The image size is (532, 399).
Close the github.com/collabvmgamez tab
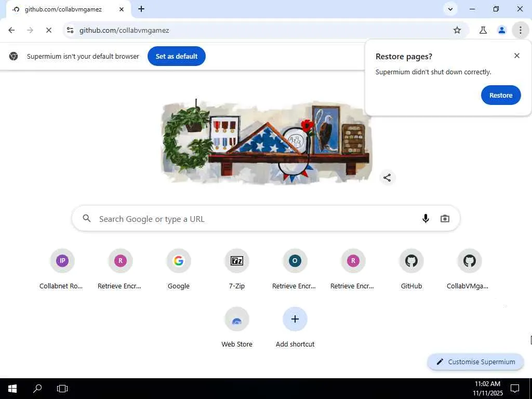click(122, 9)
